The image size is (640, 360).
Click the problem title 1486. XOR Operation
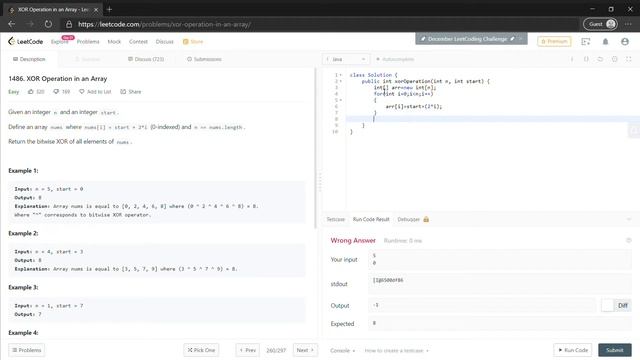[58, 79]
